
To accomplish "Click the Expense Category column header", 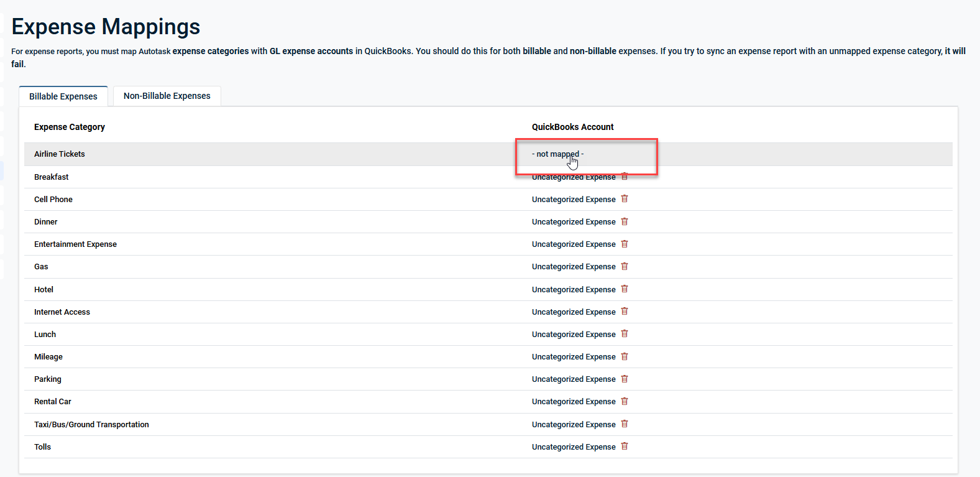I will pyautogui.click(x=70, y=127).
